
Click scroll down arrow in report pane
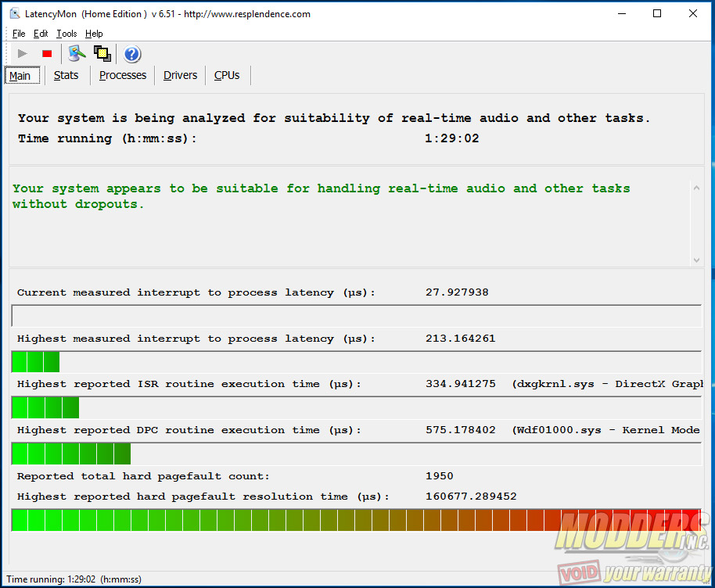[696, 260]
